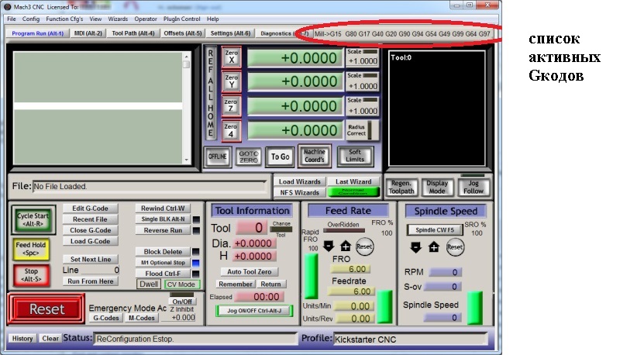This screenshot has width=644, height=355.
Task: Open the Function Cfg's menu
Action: coord(64,19)
